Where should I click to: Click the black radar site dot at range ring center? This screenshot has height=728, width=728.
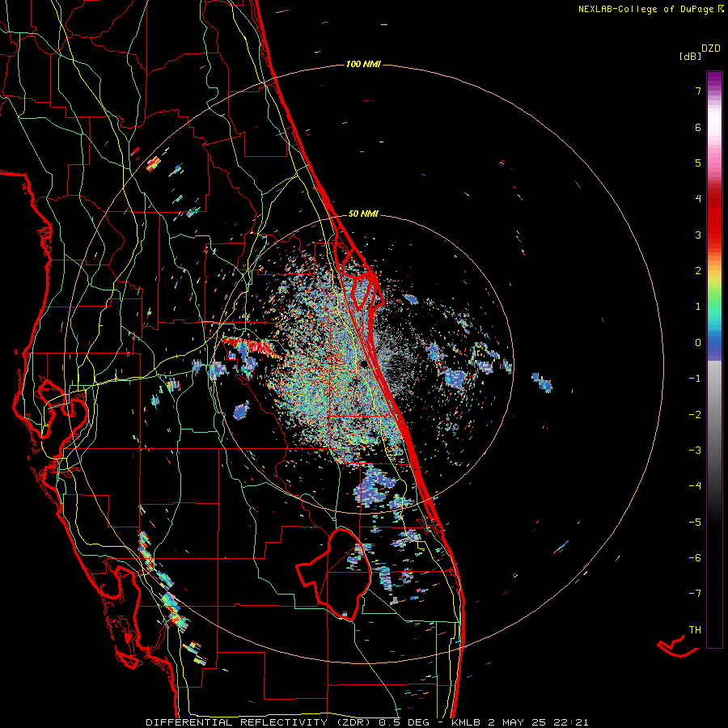[363, 365]
